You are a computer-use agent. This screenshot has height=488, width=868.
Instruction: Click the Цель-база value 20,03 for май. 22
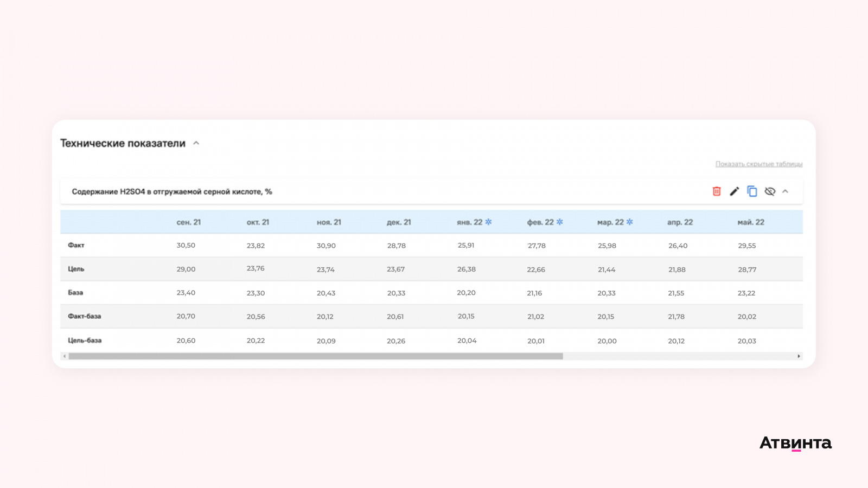746,341
